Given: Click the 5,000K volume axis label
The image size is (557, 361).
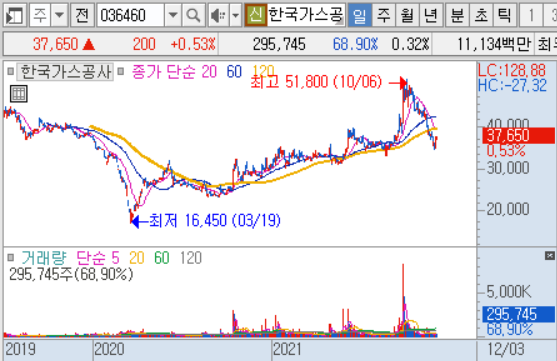Looking at the screenshot, I should (508, 291).
